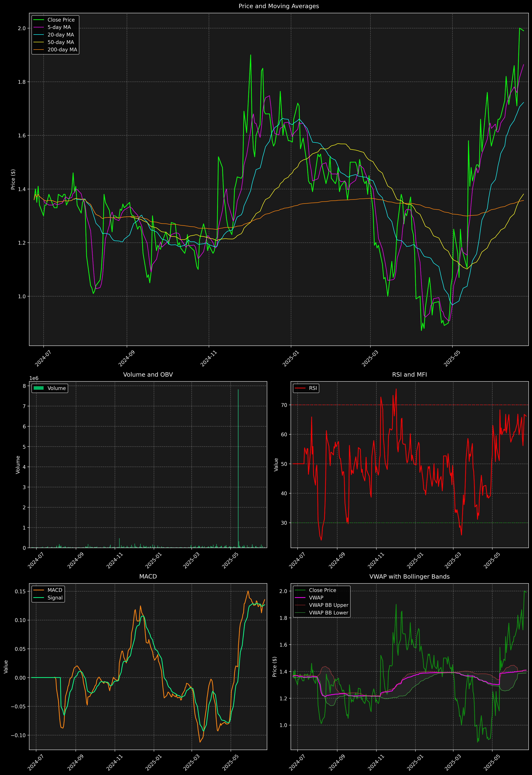Click the 'Volume' legend entry
Viewport: 532px width, 775px height.
[50, 388]
